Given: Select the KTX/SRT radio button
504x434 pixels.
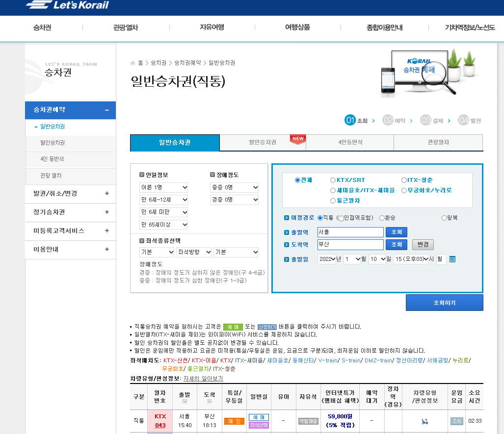Looking at the screenshot, I should (x=333, y=180).
